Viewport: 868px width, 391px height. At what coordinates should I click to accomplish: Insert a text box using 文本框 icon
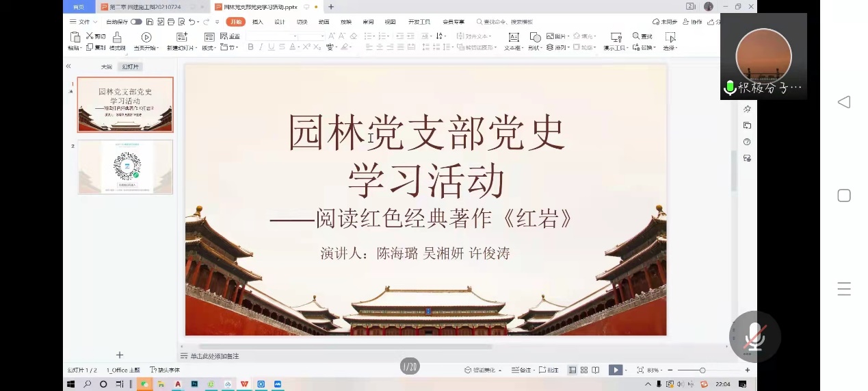(x=514, y=37)
